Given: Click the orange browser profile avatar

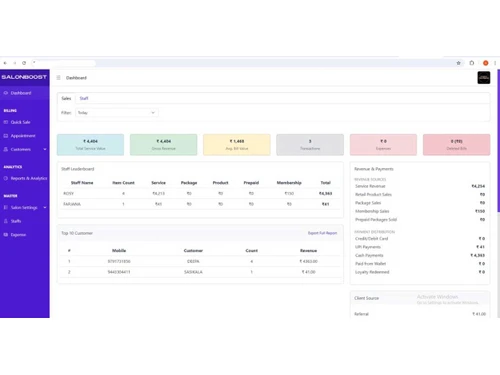Looking at the screenshot, I should coord(486,63).
